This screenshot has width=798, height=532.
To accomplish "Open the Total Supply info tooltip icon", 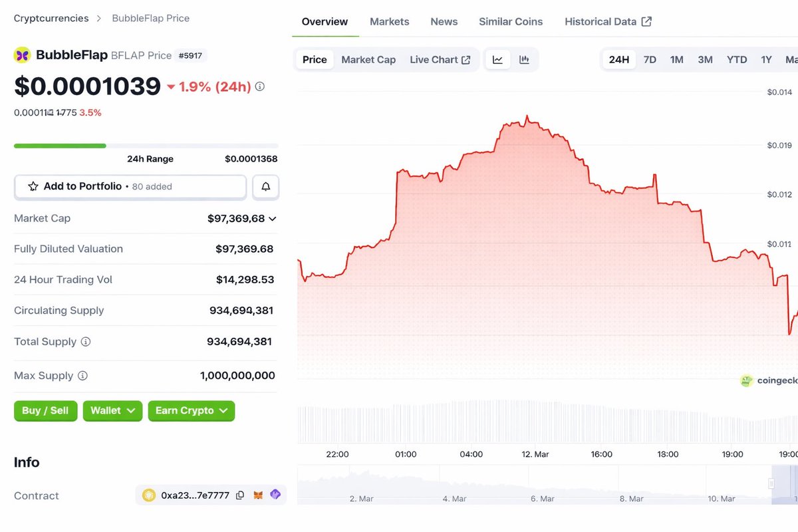I will click(86, 342).
